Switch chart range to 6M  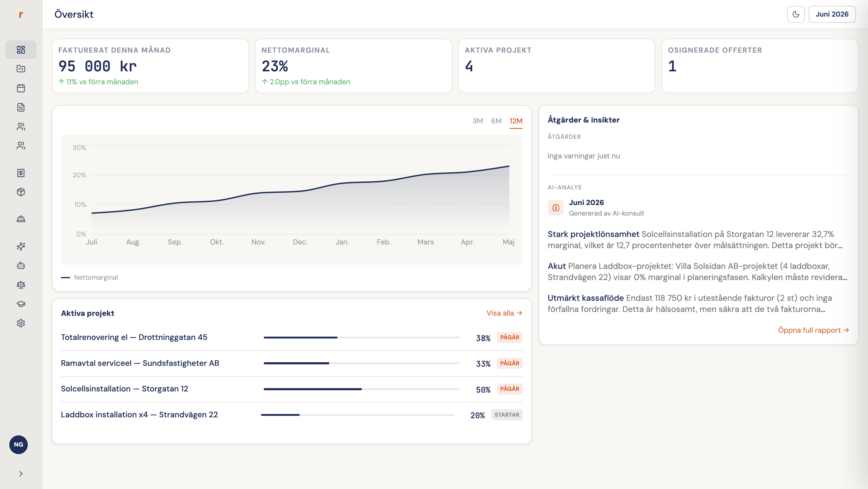point(496,121)
